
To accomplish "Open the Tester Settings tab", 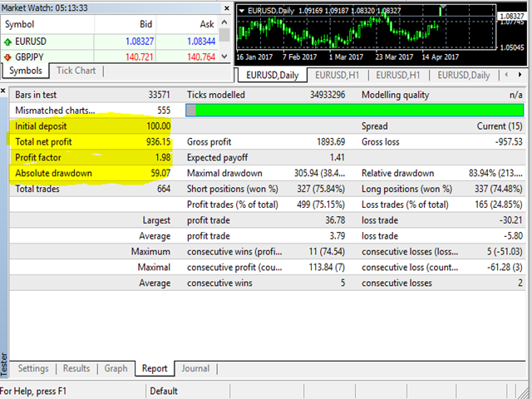I will pyautogui.click(x=33, y=368).
